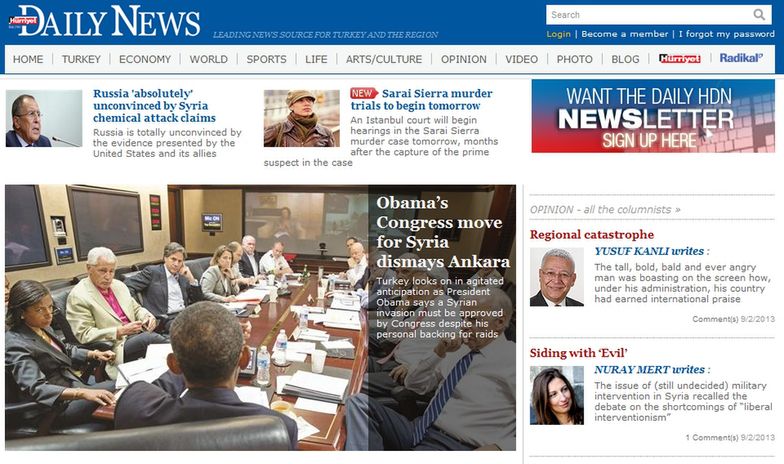Select the ARTS/CULTURE menu item

(384, 59)
